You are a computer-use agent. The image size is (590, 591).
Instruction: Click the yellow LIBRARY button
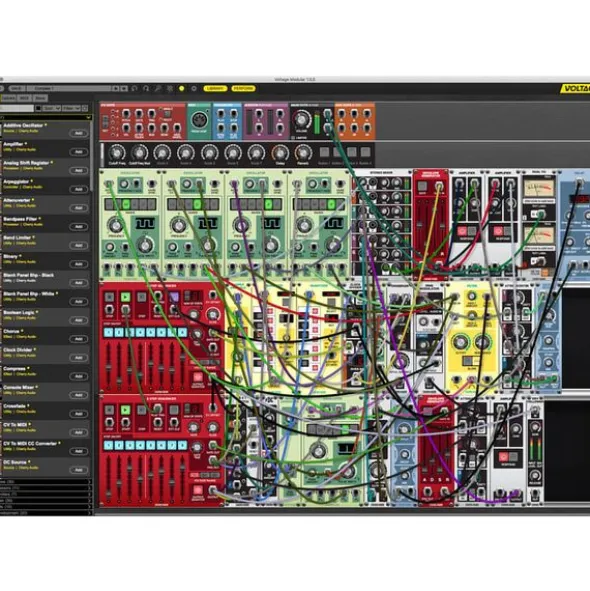[x=215, y=89]
